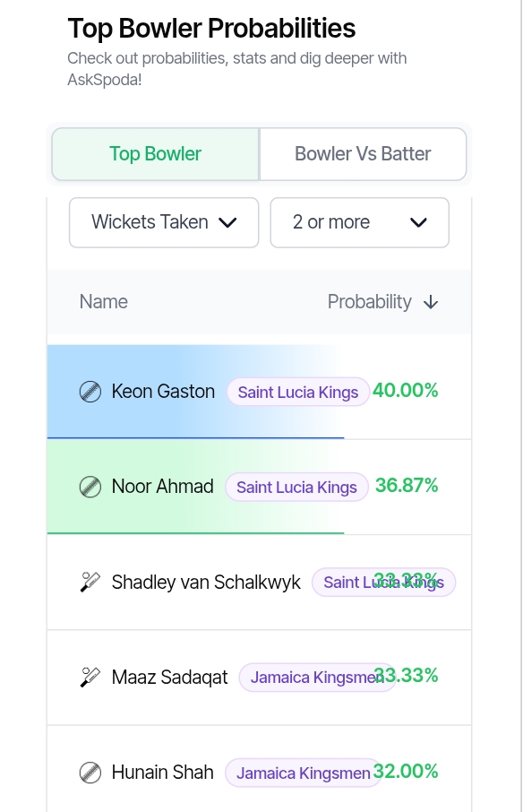Click the chevron in 2 or more dropdown
The width and height of the screenshot is (523, 812).
click(418, 222)
